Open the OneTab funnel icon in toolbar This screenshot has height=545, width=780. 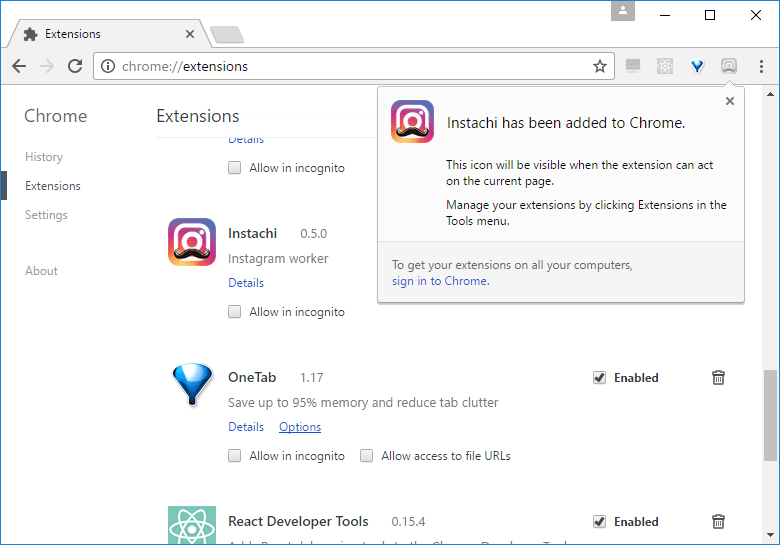(x=697, y=66)
